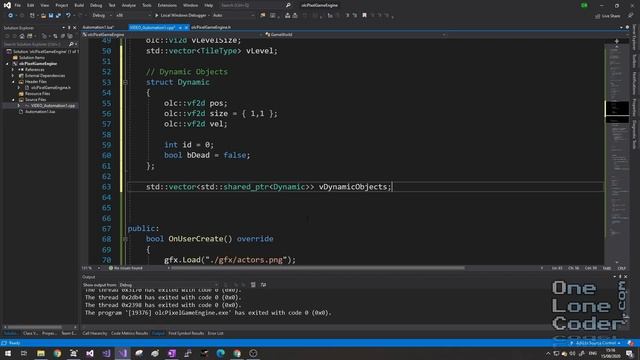Select olcPixelGameEngine.h in Solution Explorer
The height and width of the screenshot is (360, 640).
(x=51, y=88)
